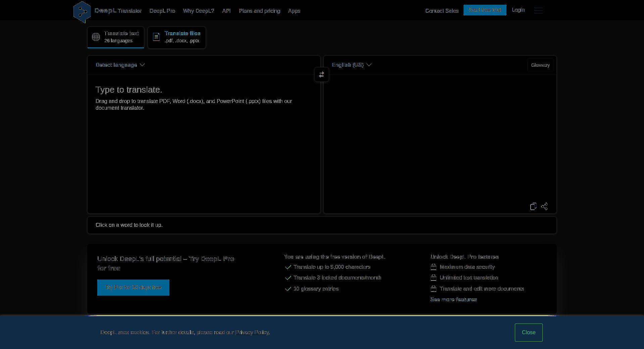Click the share translation icon
This screenshot has width=644, height=349.
[x=544, y=206]
